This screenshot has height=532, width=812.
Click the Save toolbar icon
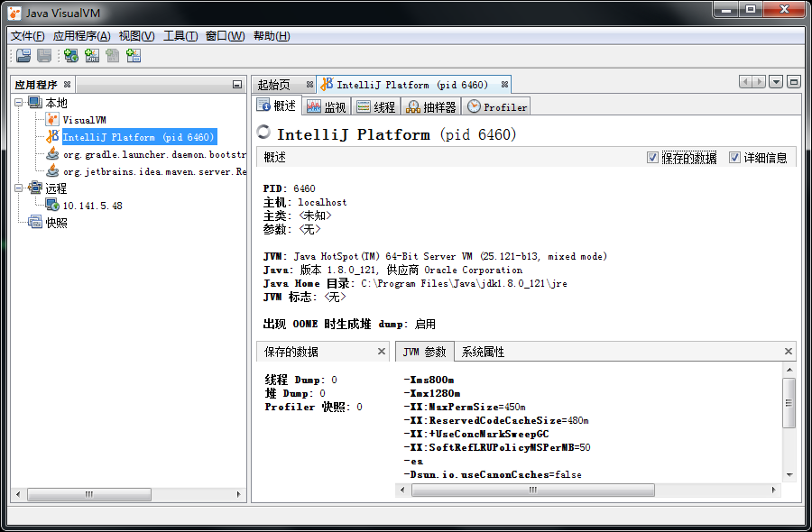coord(44,55)
